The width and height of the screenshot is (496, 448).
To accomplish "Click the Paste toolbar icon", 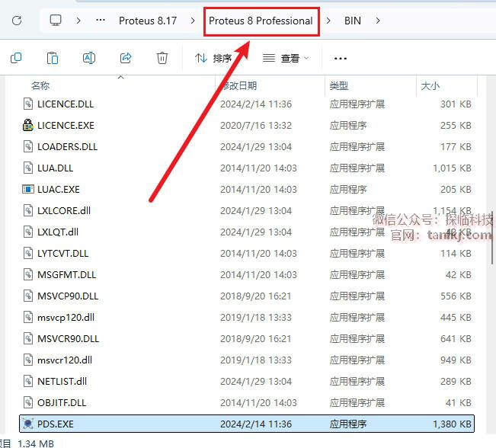I will (53, 58).
